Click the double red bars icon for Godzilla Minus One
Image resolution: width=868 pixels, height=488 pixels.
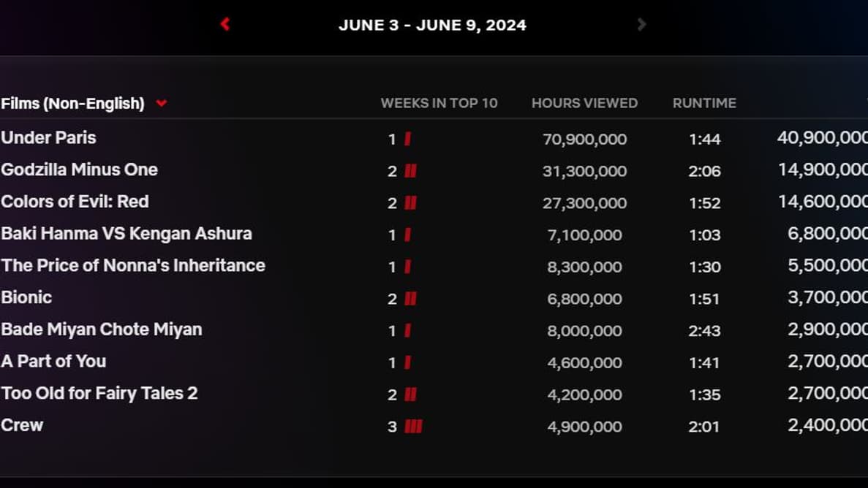pyautogui.click(x=411, y=171)
